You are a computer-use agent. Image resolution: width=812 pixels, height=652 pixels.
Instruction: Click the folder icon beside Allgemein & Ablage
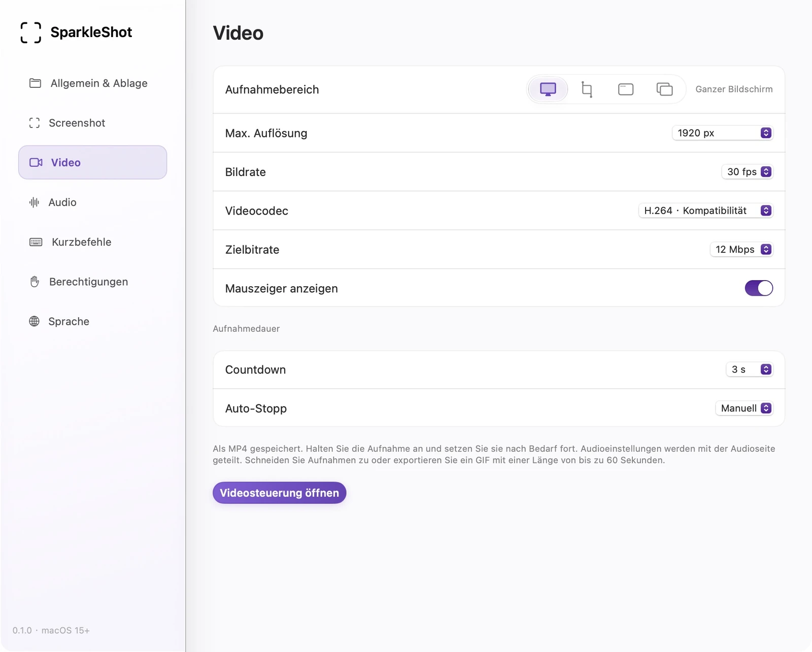click(x=35, y=83)
